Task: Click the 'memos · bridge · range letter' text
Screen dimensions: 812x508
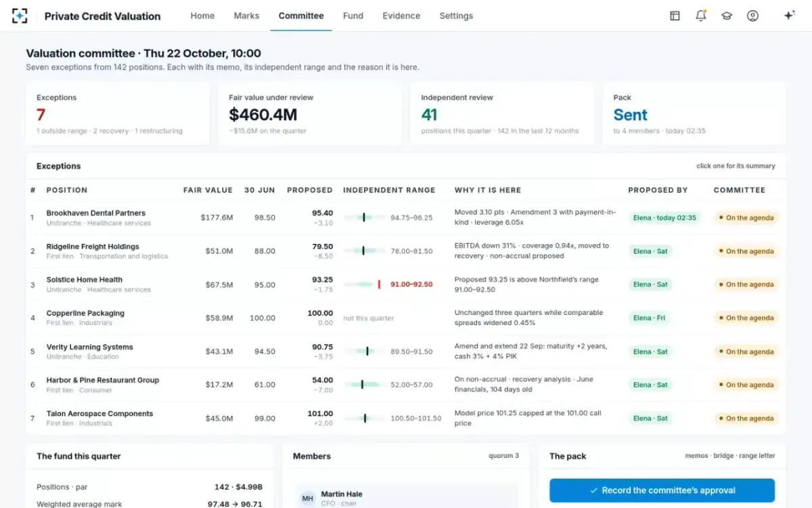Action: coord(730,457)
